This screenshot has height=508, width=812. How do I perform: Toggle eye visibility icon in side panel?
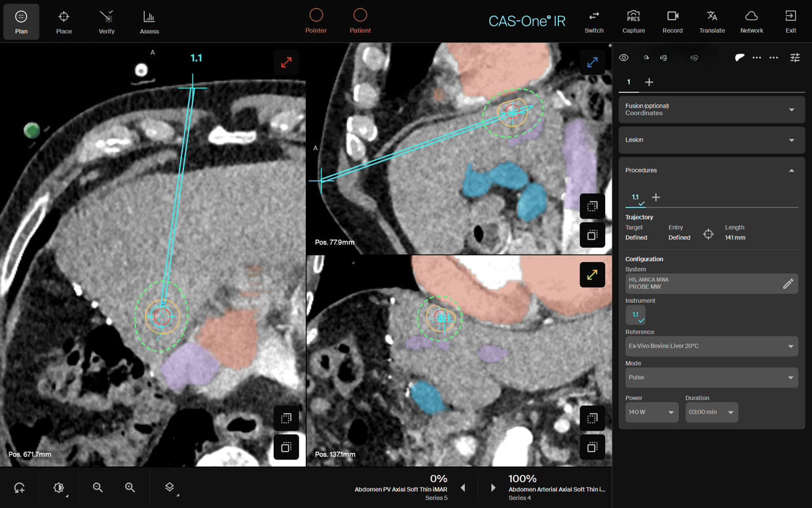coord(623,58)
